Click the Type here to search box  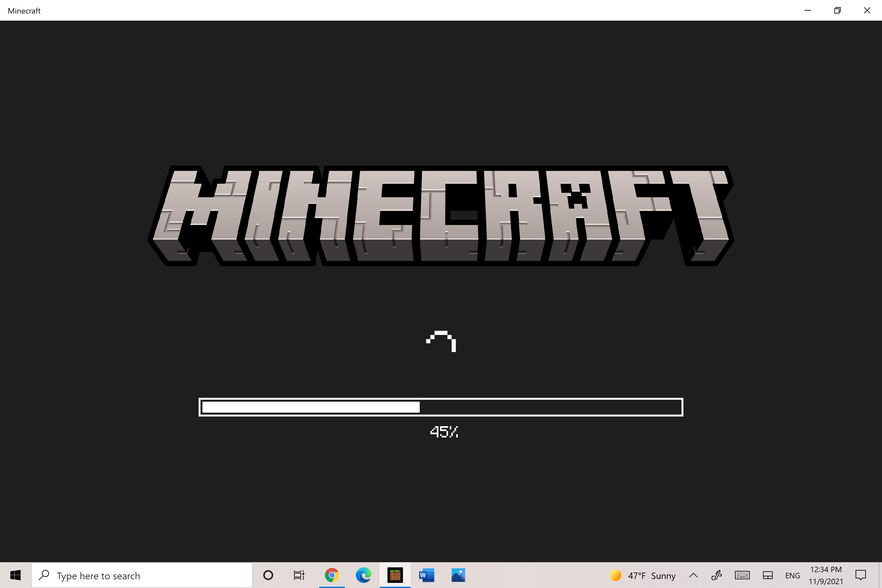click(x=142, y=575)
